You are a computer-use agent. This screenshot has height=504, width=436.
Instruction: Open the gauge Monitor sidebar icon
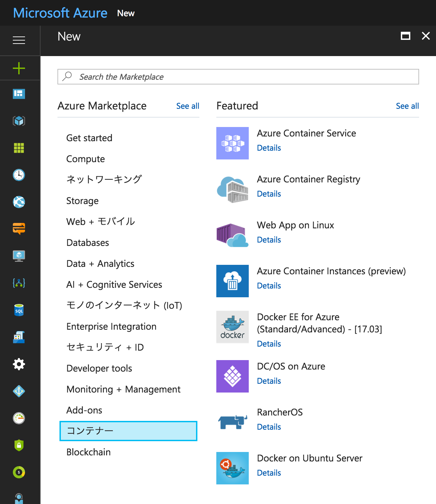pyautogui.click(x=19, y=418)
